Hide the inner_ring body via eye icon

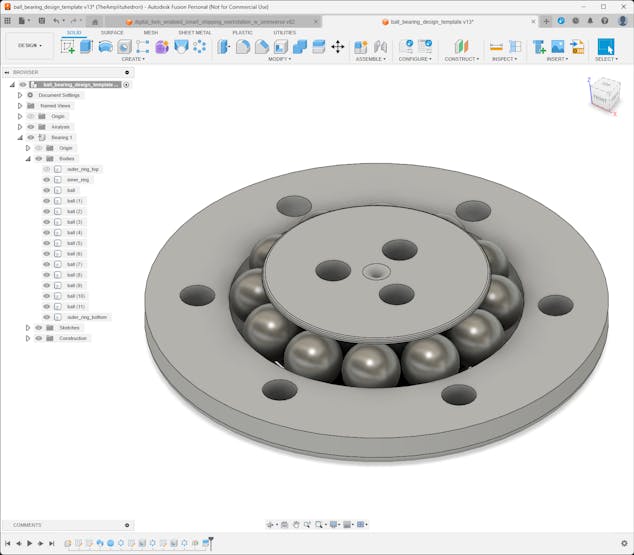(46, 180)
